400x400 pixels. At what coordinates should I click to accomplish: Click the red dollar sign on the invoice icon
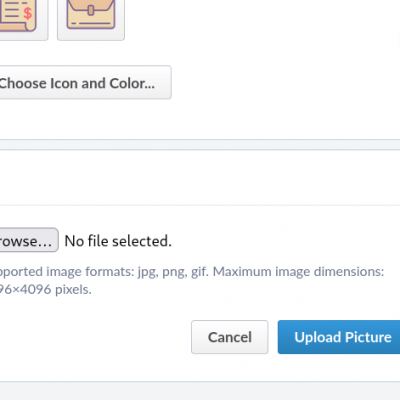[x=28, y=13]
